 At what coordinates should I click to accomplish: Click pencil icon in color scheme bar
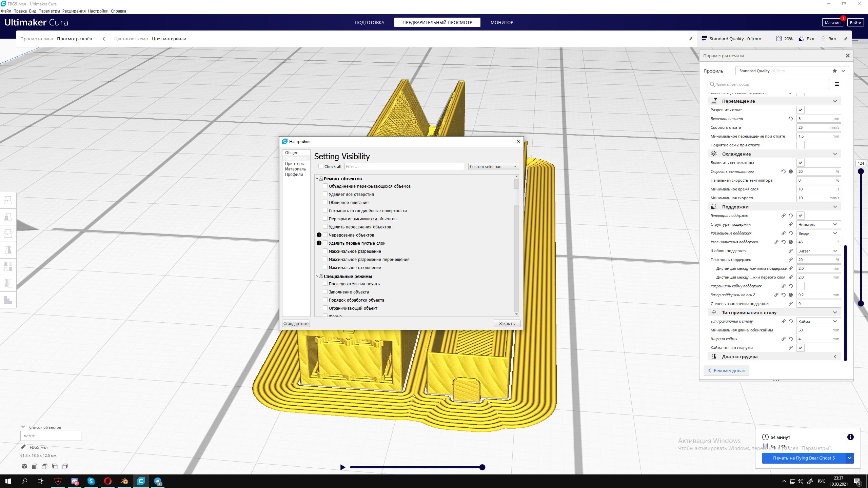click(x=690, y=39)
